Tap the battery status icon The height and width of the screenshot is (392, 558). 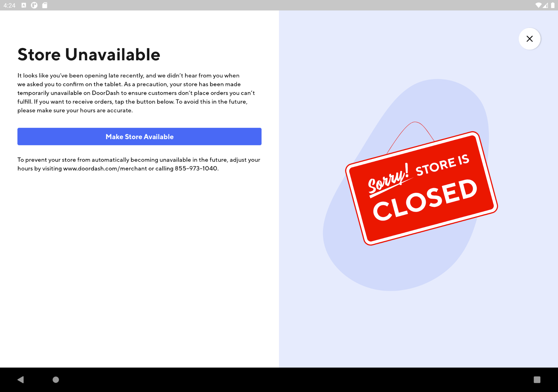(553, 5)
